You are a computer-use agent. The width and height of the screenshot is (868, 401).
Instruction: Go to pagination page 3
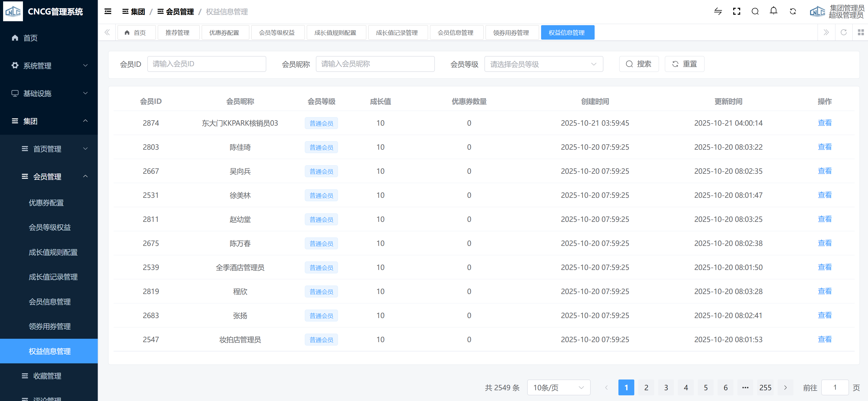tap(666, 387)
